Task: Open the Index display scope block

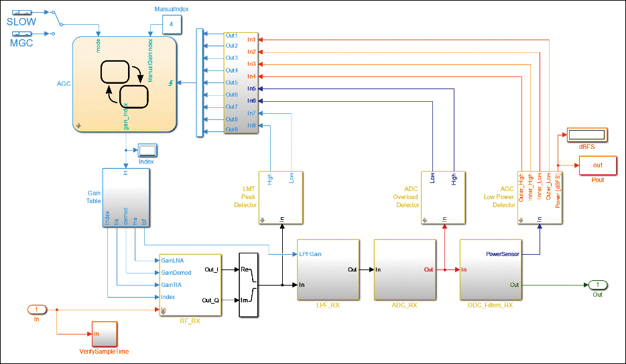Action: pos(147,150)
